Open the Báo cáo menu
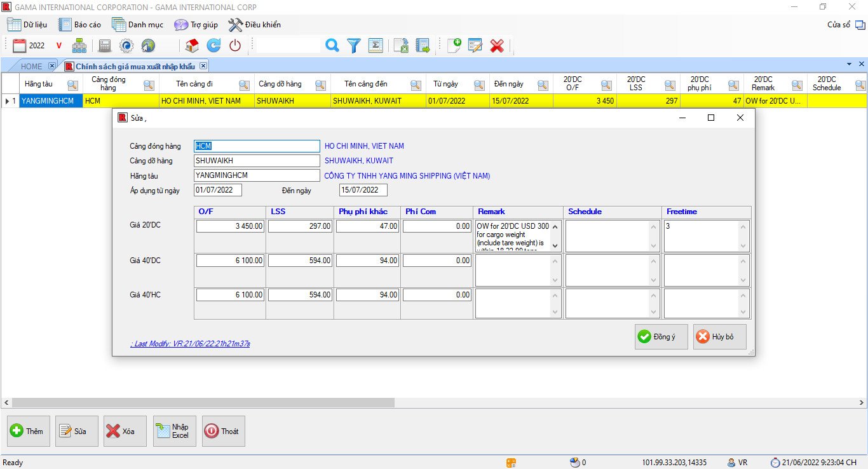 click(x=80, y=25)
